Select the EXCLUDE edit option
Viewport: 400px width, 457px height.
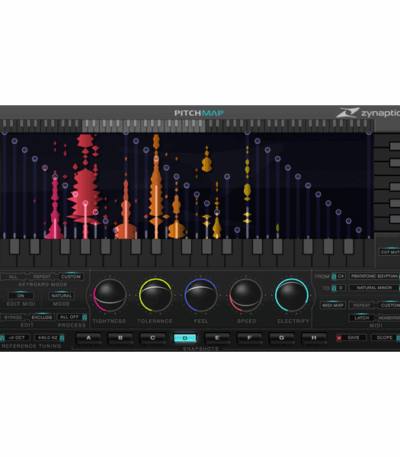click(42, 317)
